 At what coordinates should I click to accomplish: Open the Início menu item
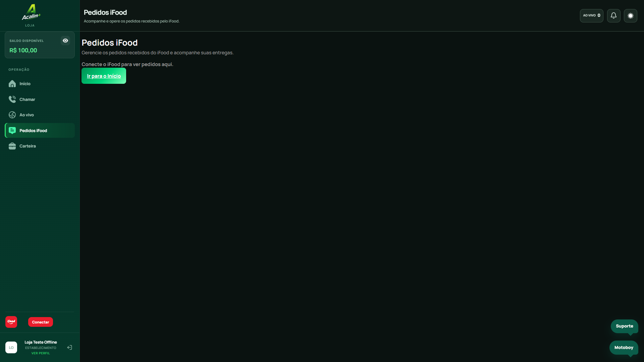click(40, 84)
